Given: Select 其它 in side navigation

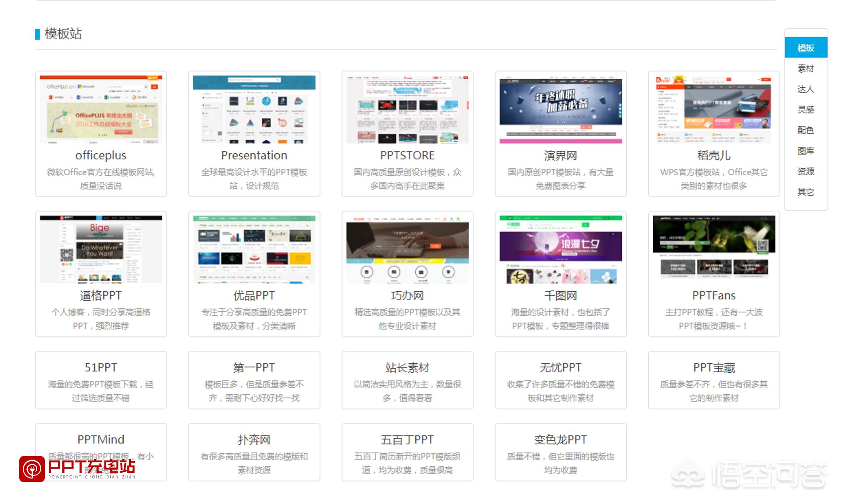Looking at the screenshot, I should 806,192.
